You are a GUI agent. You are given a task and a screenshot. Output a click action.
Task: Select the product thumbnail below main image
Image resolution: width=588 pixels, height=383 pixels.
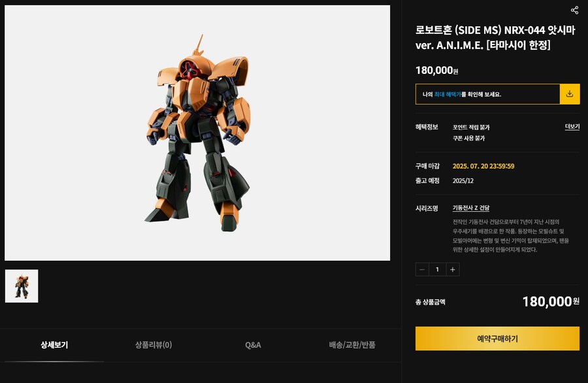(x=22, y=286)
